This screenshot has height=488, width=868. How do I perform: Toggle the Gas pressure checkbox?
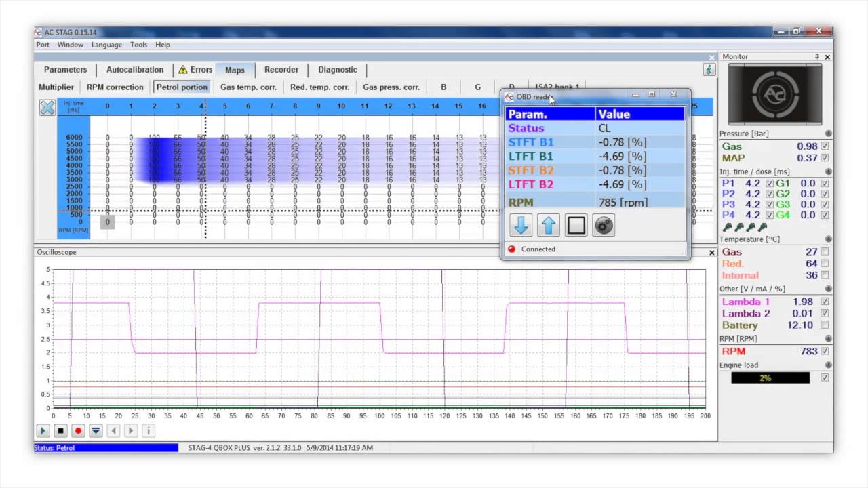click(825, 146)
